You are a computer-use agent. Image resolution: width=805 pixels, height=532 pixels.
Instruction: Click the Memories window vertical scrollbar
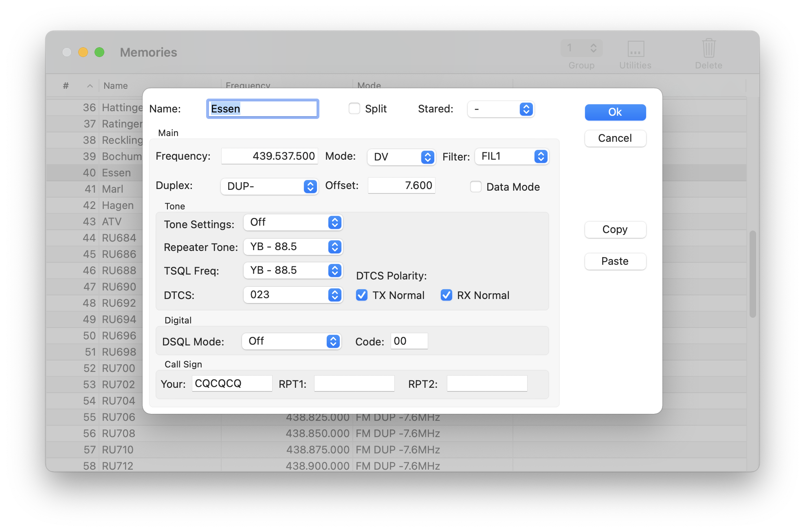click(x=753, y=274)
